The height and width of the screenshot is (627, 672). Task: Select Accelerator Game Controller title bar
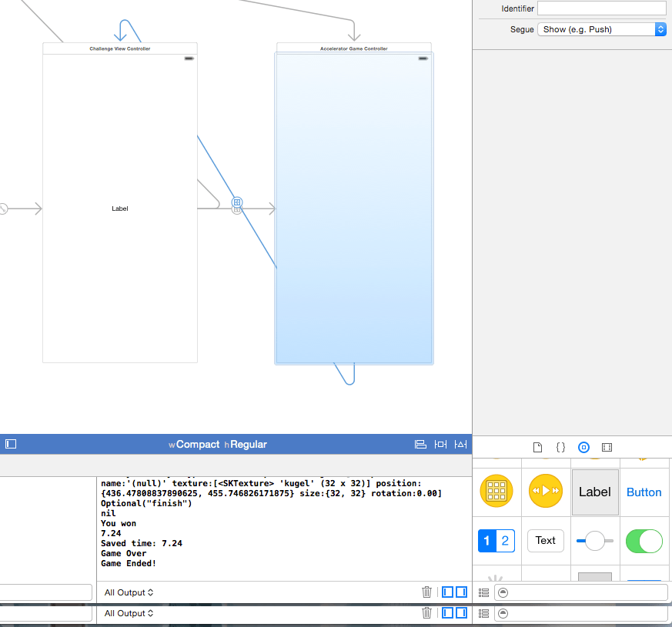(354, 48)
